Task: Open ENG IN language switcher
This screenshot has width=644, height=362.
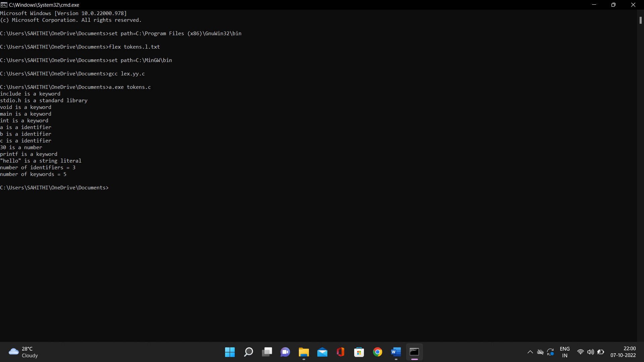Action: click(565, 352)
